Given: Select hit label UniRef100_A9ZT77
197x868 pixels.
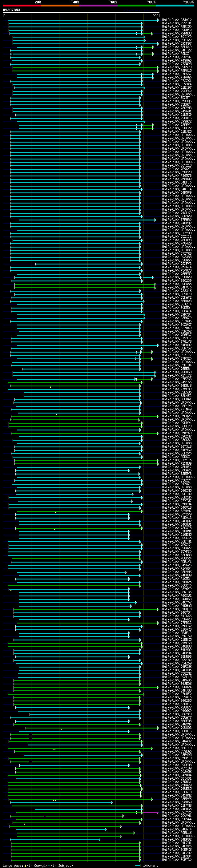Looking at the screenshot, I should coord(177,355).
